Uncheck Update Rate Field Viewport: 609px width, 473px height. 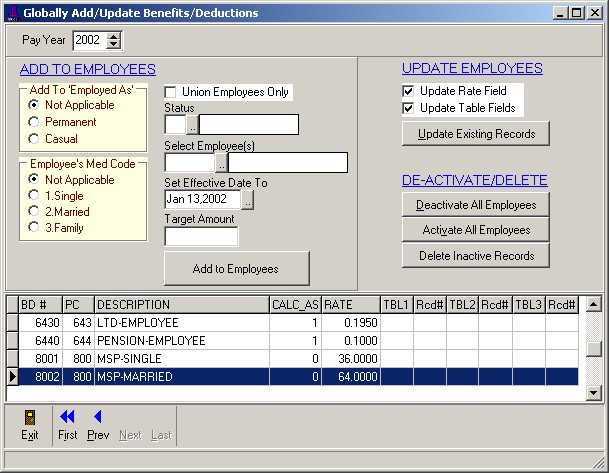(x=408, y=91)
